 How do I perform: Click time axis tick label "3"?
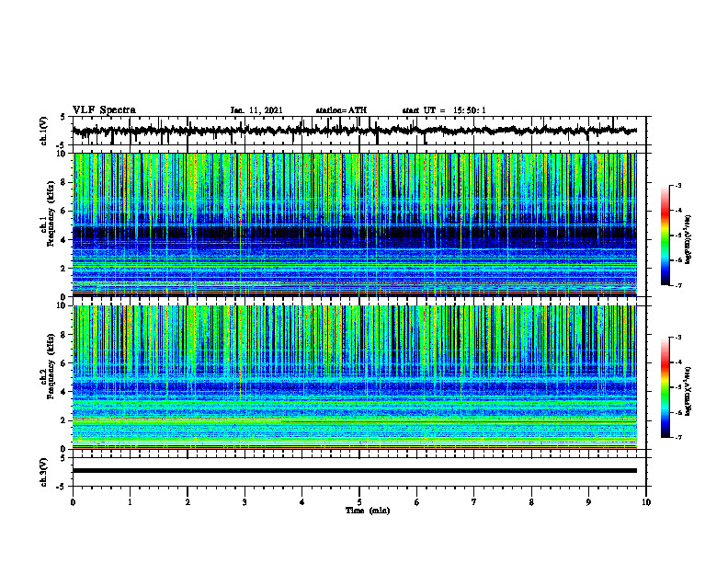click(x=245, y=502)
